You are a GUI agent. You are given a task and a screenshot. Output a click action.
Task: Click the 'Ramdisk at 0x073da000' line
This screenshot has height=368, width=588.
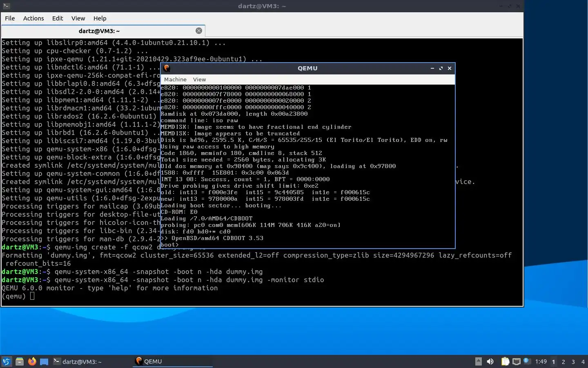pos(234,114)
